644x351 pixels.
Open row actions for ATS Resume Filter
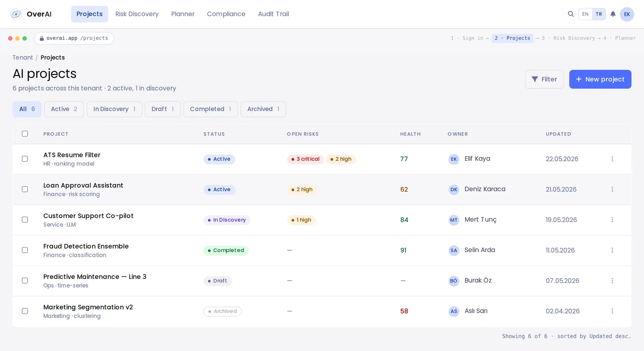pyautogui.click(x=612, y=159)
